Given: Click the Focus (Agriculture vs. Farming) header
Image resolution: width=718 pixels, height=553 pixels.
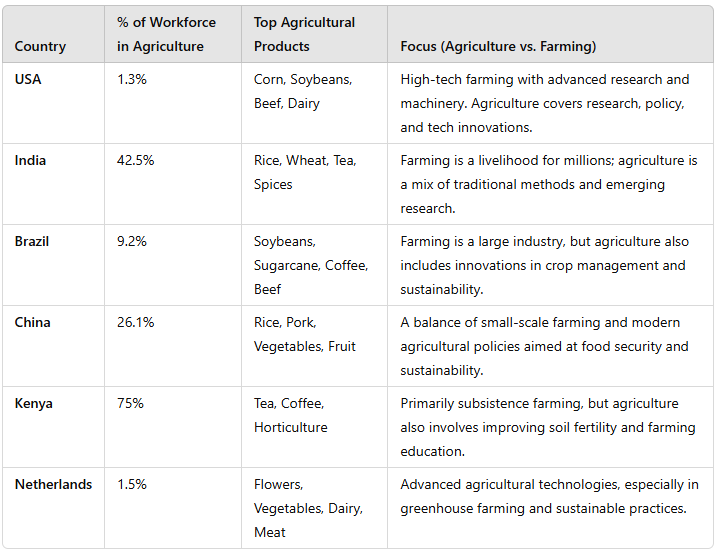Looking at the screenshot, I should coord(498,46).
